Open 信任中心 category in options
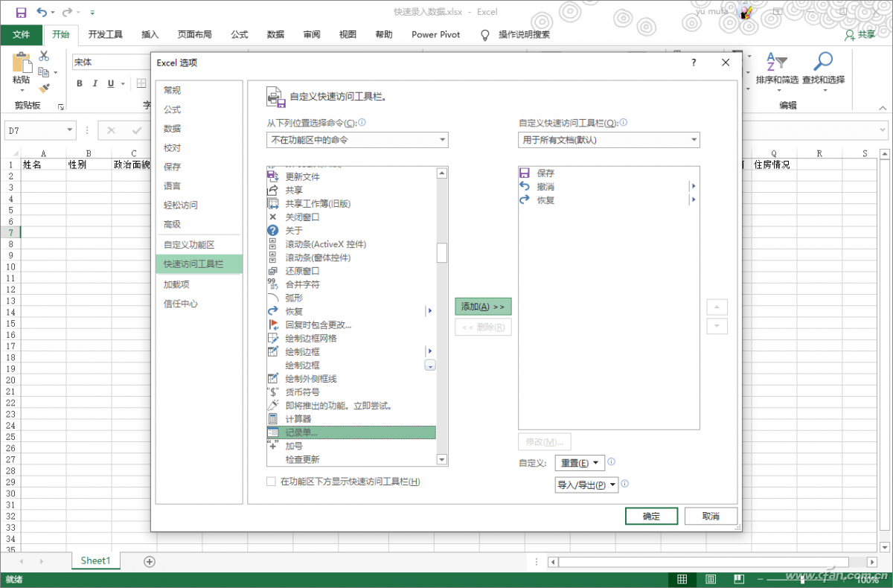The image size is (893, 588). [199, 304]
